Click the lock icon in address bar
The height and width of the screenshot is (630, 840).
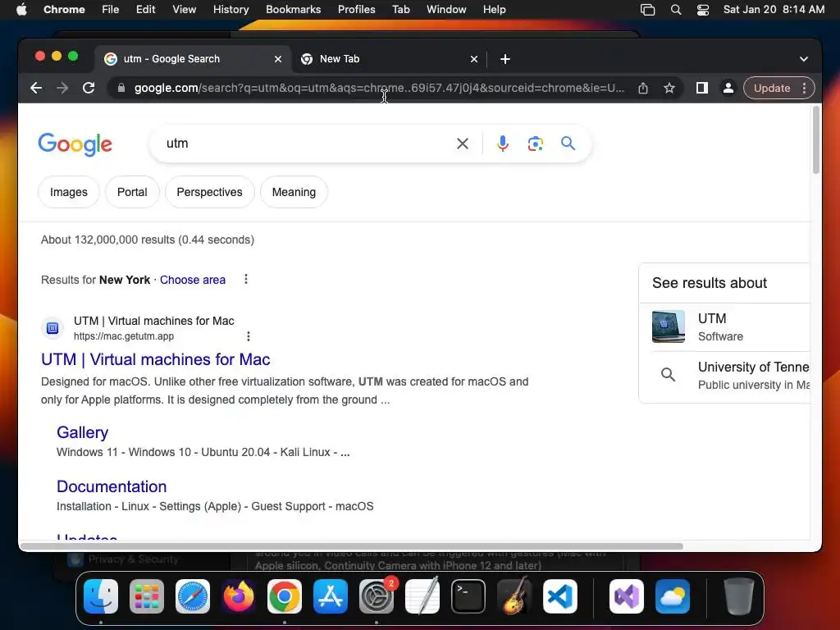(x=121, y=88)
